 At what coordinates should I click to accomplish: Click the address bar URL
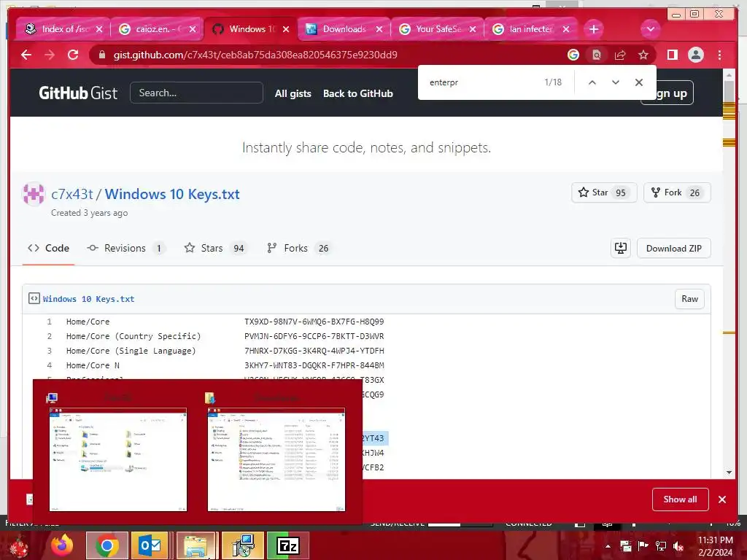click(x=255, y=55)
